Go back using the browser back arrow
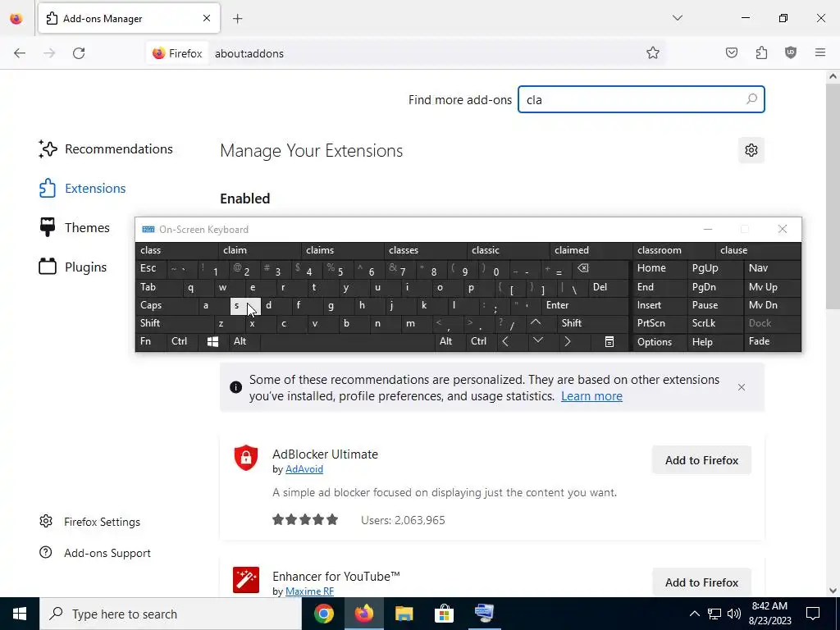The height and width of the screenshot is (630, 840). pos(20,53)
